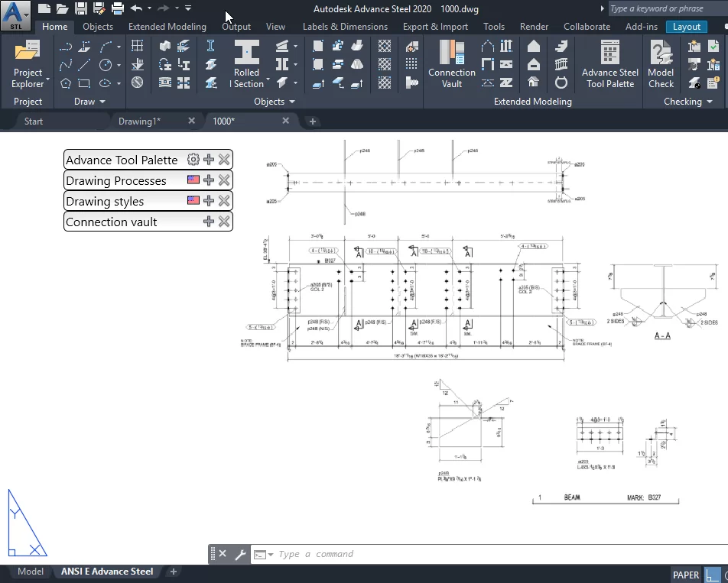Launch the Advance Steel Tool Palette
This screenshot has height=583, width=728.
(609, 64)
